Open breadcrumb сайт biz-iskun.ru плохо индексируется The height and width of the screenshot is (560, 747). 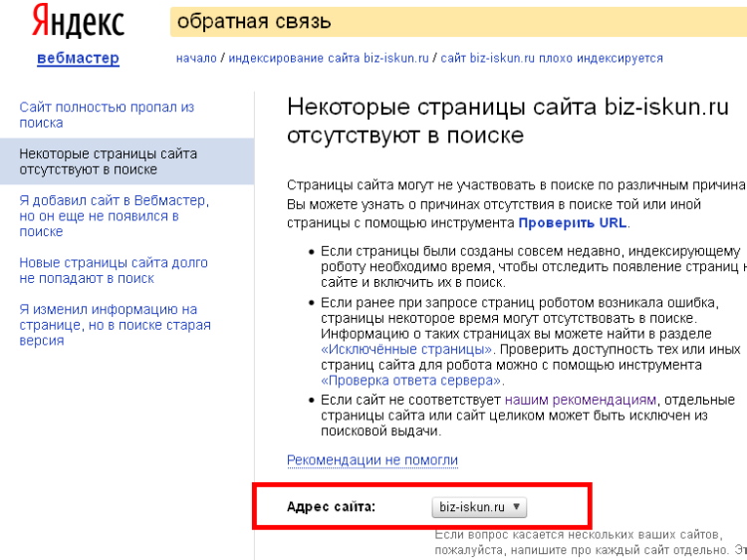click(x=552, y=58)
